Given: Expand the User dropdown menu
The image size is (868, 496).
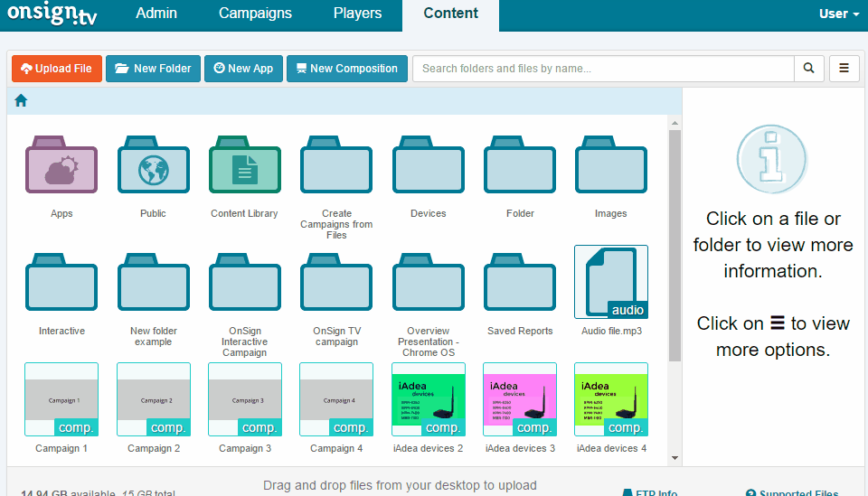Looking at the screenshot, I should [x=839, y=14].
